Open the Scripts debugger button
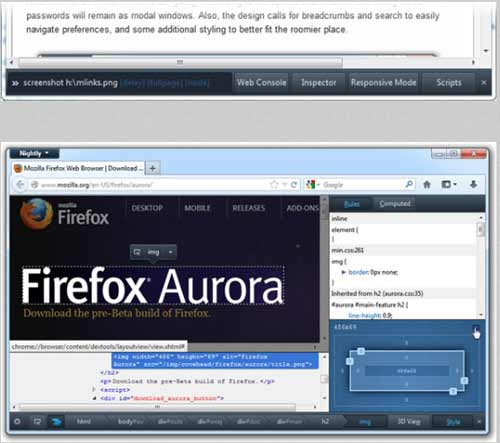Screen dimensions: 500x443 [449, 83]
